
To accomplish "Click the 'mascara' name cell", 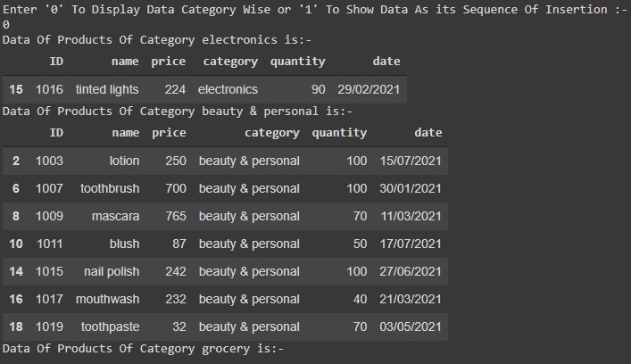I will tap(115, 217).
